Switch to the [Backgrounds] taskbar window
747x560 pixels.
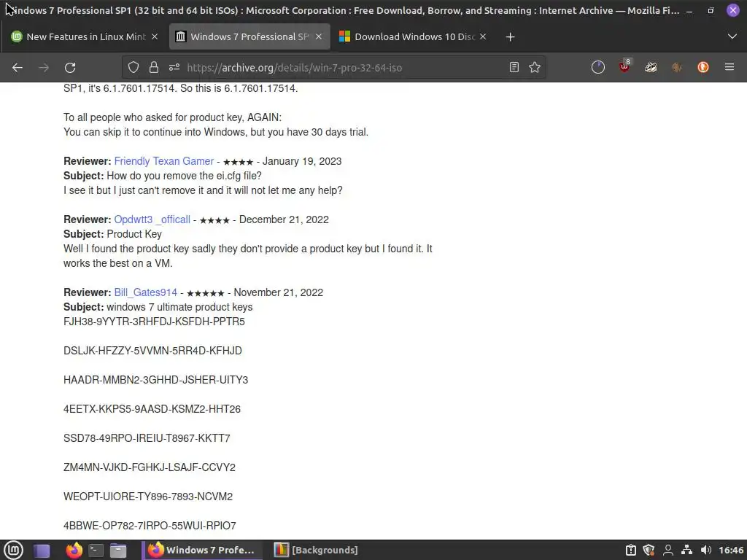click(317, 551)
